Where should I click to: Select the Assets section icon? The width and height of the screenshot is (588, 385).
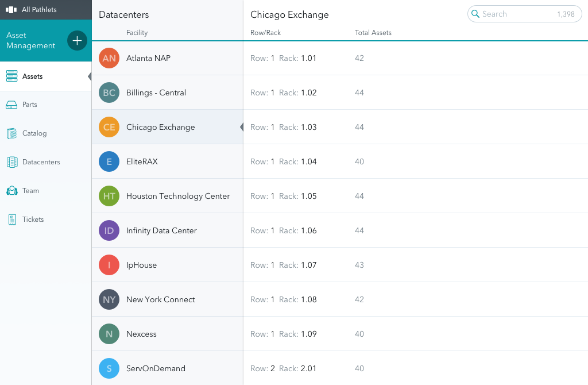(x=11, y=75)
